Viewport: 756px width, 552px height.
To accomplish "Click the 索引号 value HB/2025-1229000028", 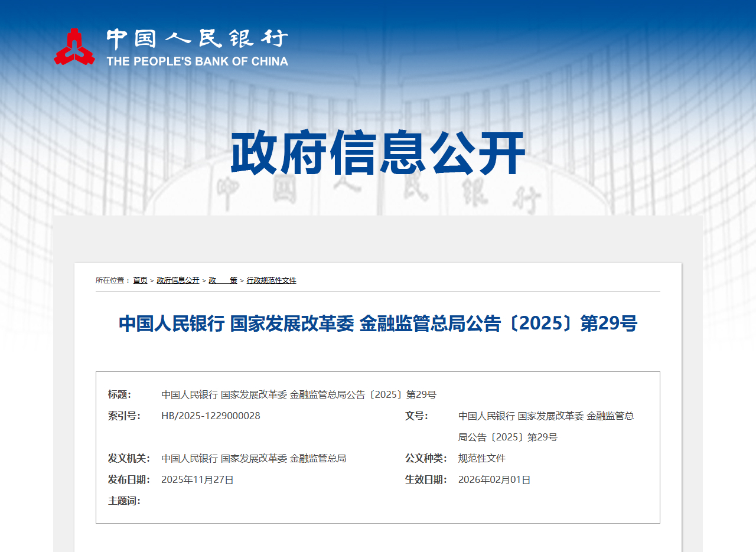I will [x=210, y=415].
